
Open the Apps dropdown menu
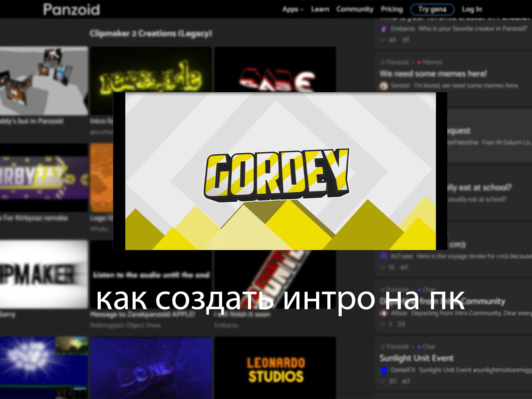coord(293,9)
